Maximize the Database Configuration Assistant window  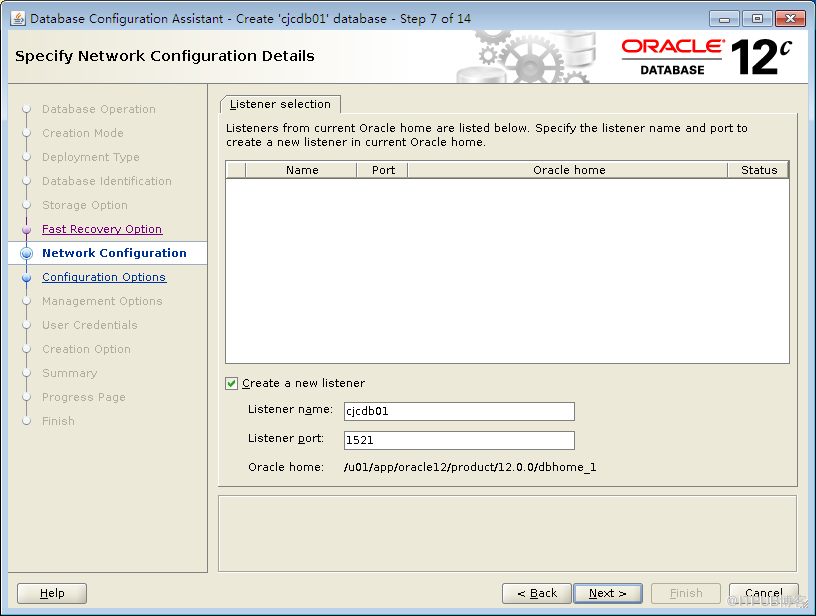757,19
